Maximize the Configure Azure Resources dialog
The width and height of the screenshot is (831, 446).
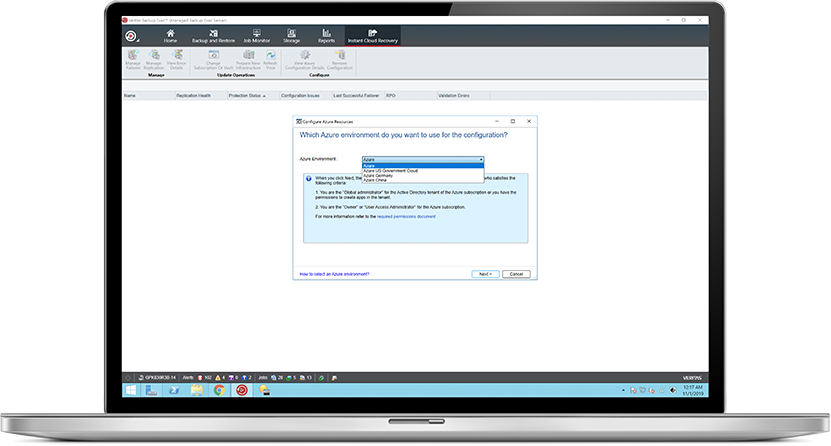pos(512,121)
